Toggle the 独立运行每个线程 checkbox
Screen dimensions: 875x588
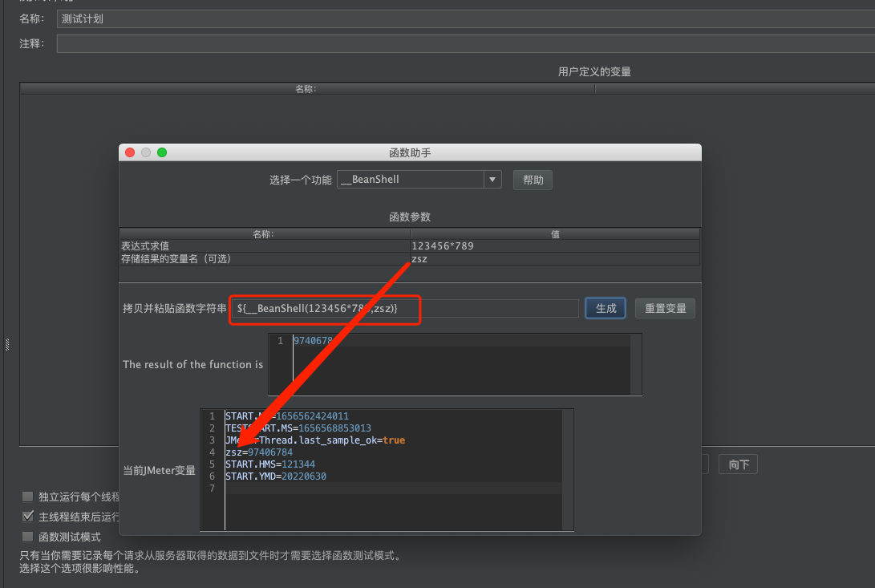click(27, 497)
